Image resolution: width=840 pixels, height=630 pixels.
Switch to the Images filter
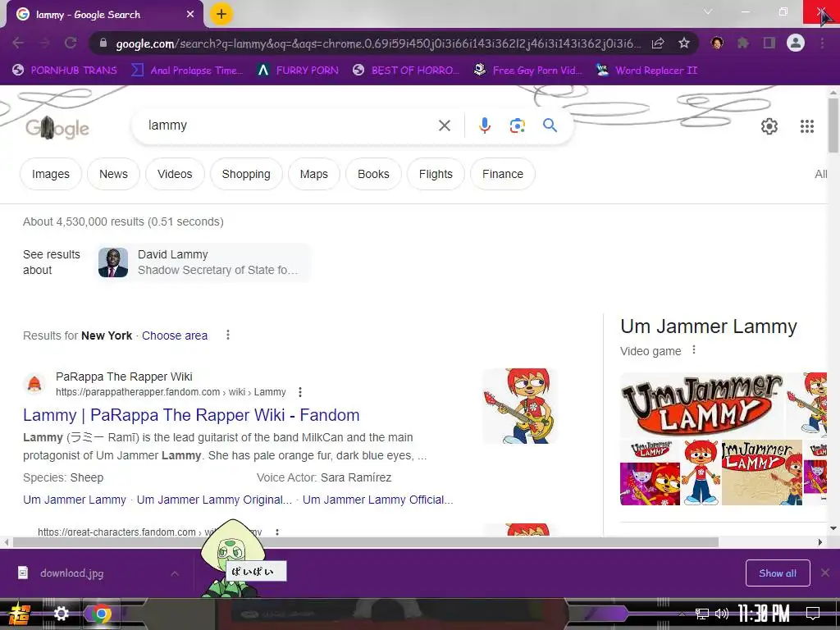tap(51, 174)
